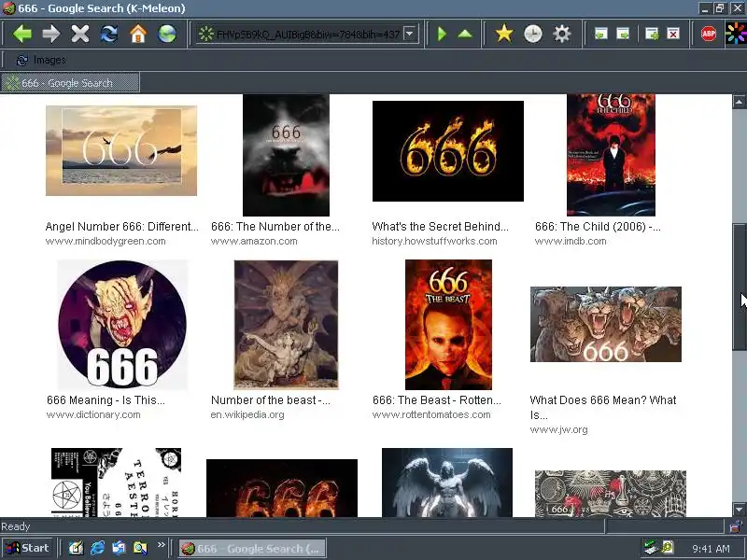Click 'Angel Number 666: Different...' title

pos(121,227)
